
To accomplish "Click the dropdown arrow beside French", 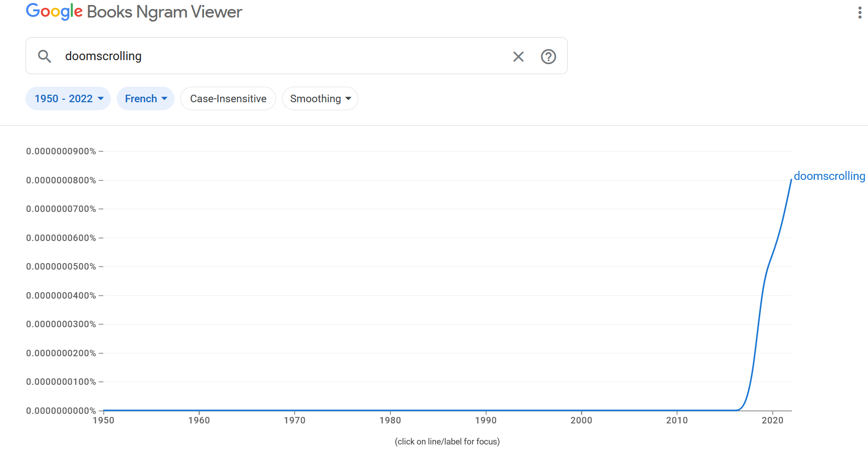I will click(164, 99).
